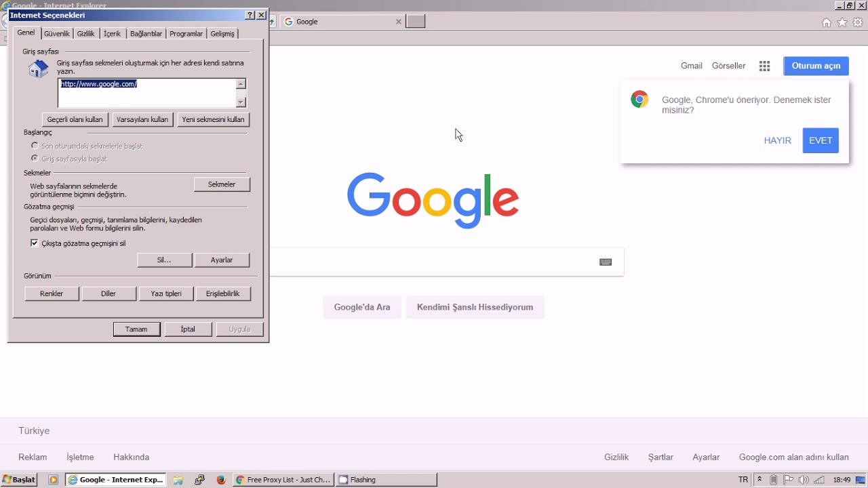Open Ayarlar button in Gözatma geçmişi
This screenshot has height=488, width=868.
[x=222, y=260]
